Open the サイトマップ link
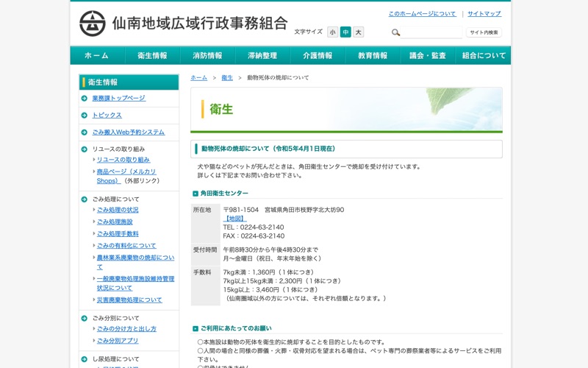588x368 pixels. click(x=484, y=14)
